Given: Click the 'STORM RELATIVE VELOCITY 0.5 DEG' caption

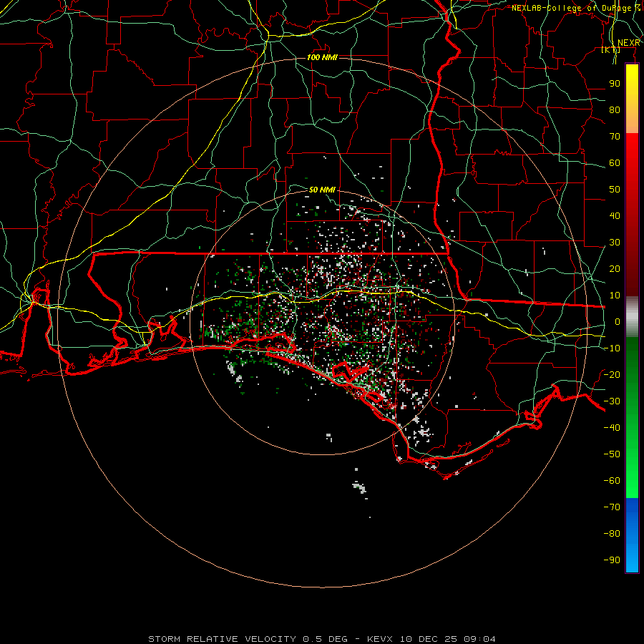Looking at the screenshot, I should [x=248, y=639].
